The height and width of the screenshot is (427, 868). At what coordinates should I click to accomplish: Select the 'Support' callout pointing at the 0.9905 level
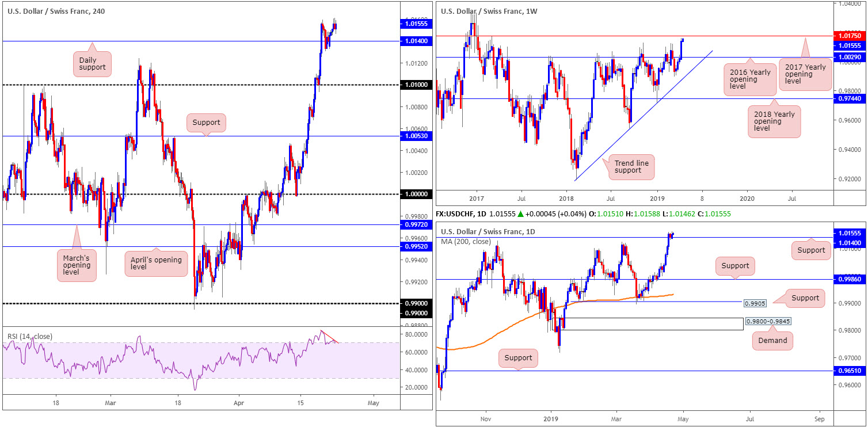(804, 298)
